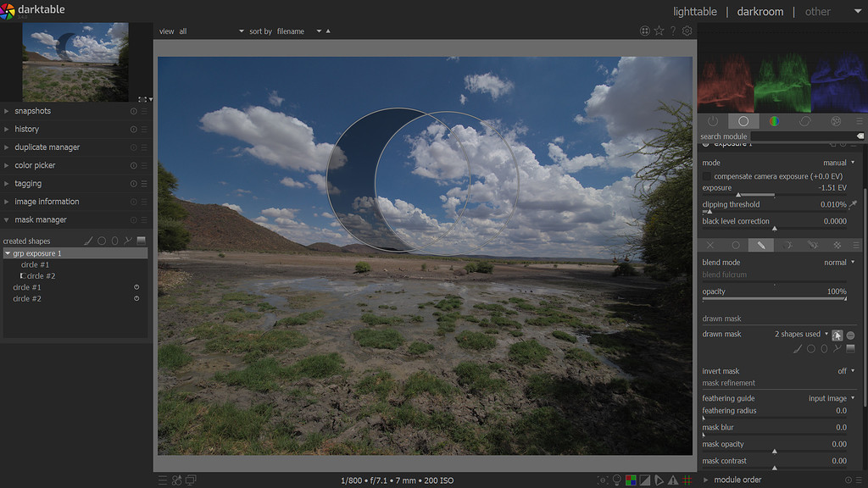Click the star rating overlay icon

pos(659,31)
